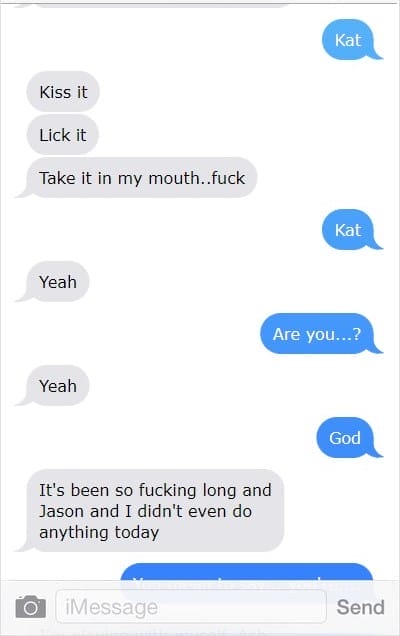Tap the gray 'Lick it' message
Screen dimensions: 400x636
(x=62, y=135)
